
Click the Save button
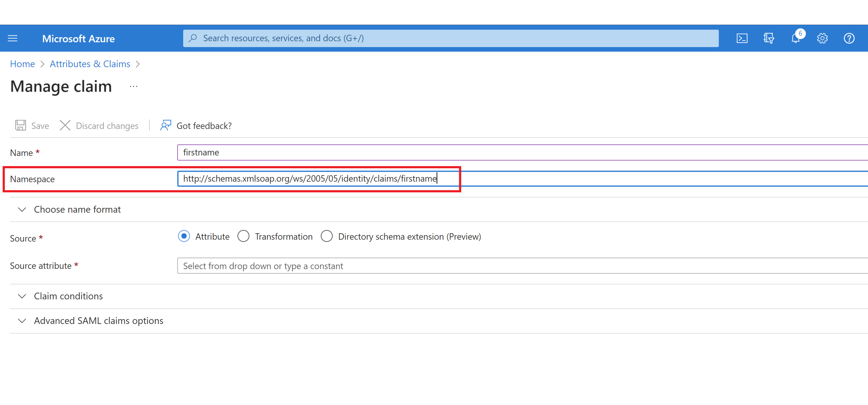[32, 126]
